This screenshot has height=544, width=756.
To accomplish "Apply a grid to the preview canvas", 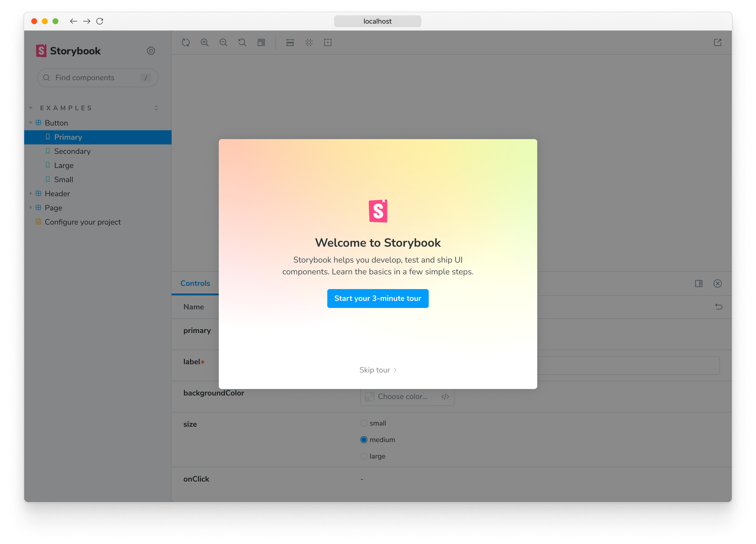I will (x=309, y=43).
